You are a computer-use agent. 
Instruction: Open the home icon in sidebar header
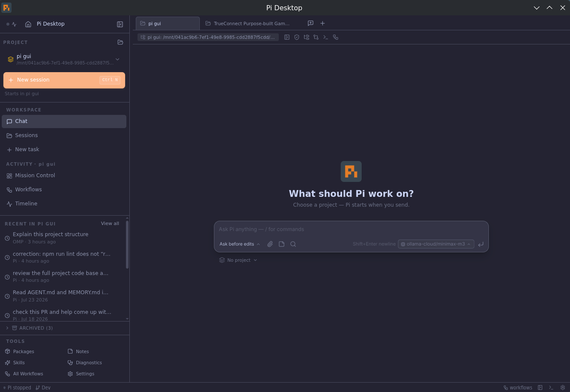(28, 24)
